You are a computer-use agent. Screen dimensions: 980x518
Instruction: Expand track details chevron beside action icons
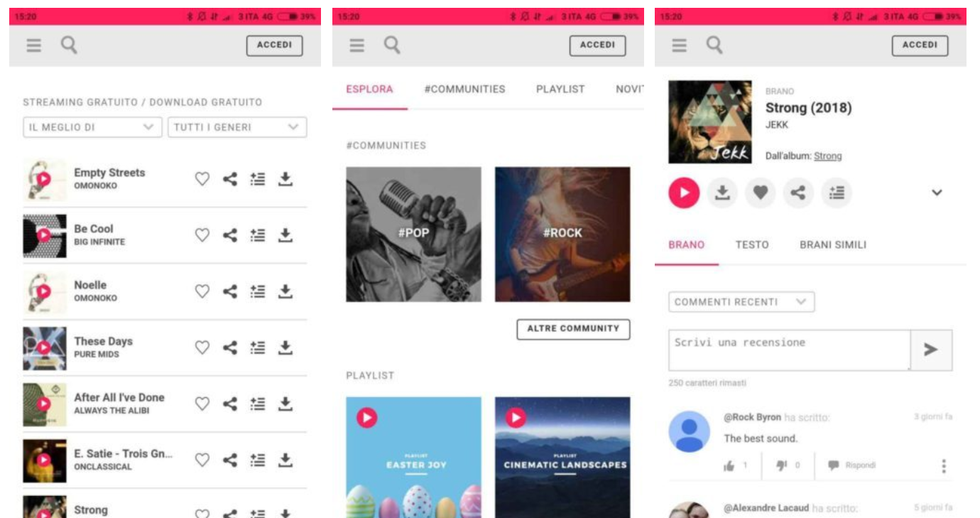937,193
